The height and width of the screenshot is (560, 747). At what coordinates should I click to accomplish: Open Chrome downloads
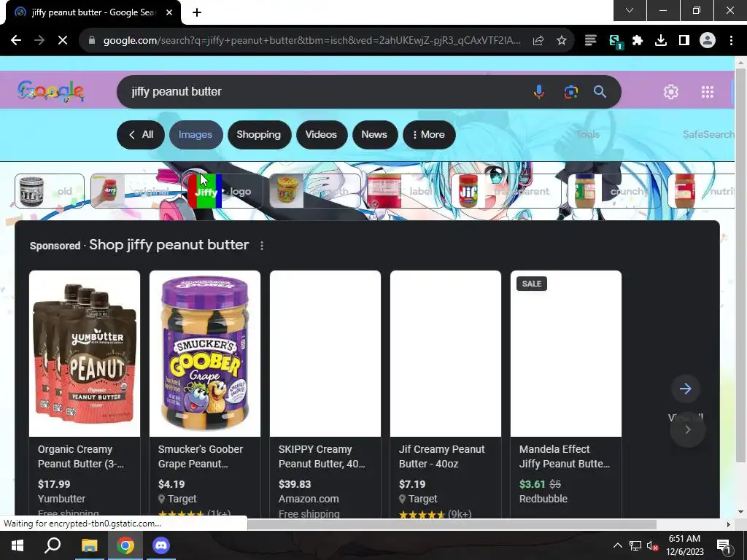tap(661, 41)
